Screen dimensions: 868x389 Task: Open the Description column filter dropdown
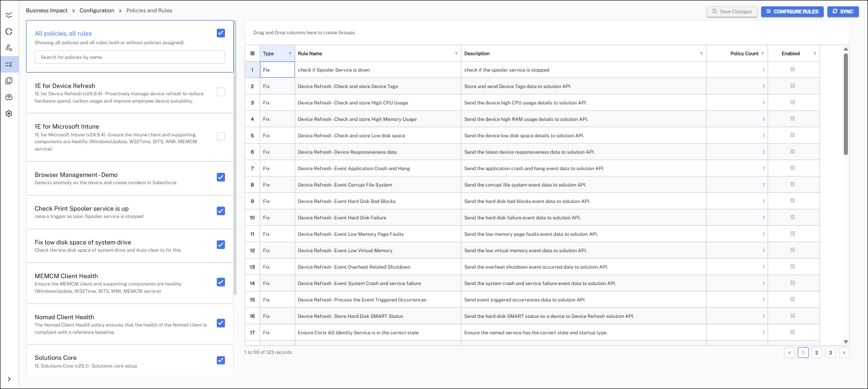pos(701,54)
